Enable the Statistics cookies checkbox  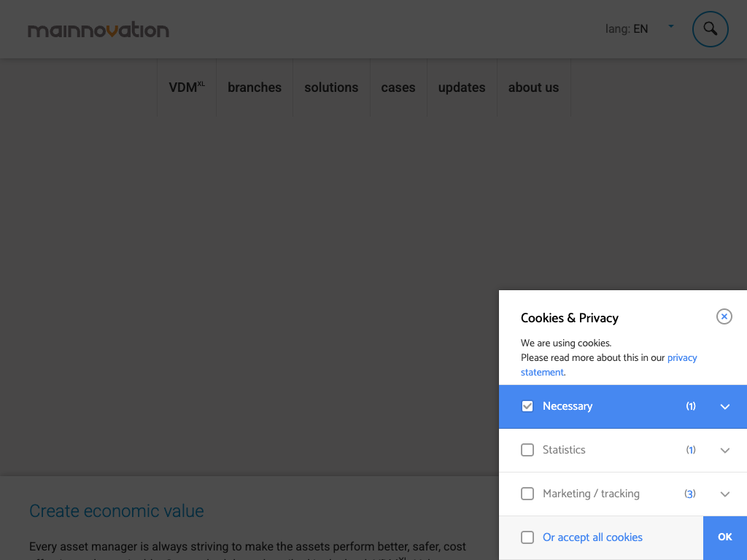[x=527, y=450]
